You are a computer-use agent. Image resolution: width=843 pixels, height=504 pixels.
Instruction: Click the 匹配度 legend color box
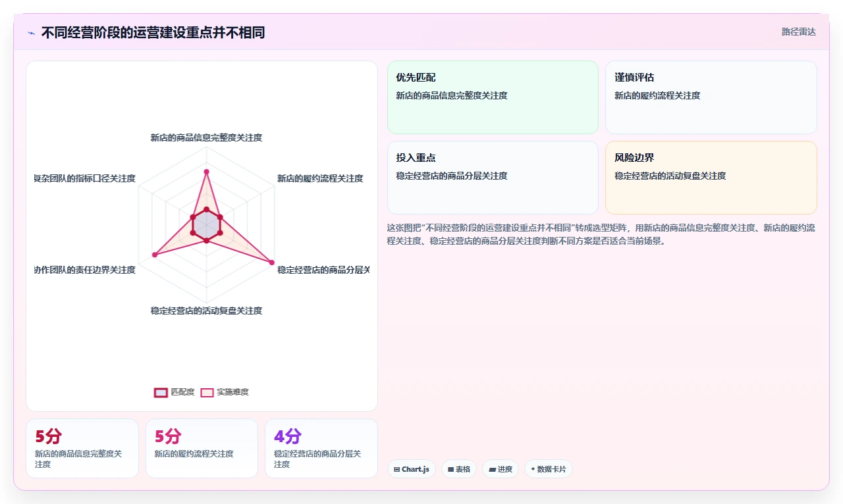(x=161, y=392)
